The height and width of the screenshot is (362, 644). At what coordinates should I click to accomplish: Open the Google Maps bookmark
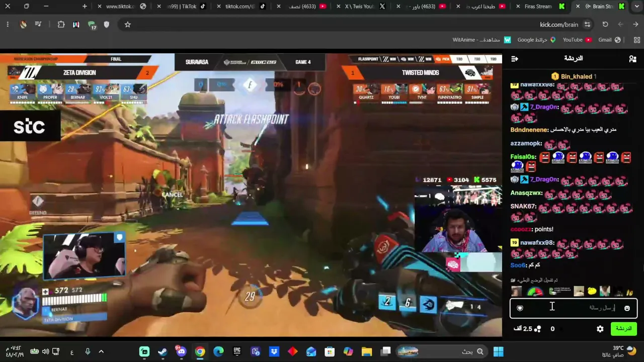coord(536,40)
